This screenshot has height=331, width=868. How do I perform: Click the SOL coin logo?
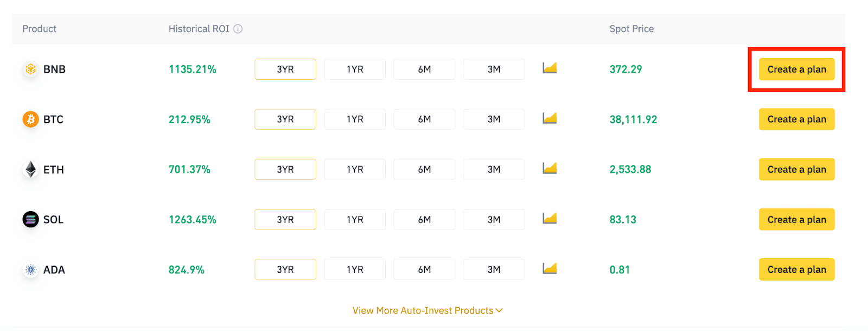pos(30,219)
